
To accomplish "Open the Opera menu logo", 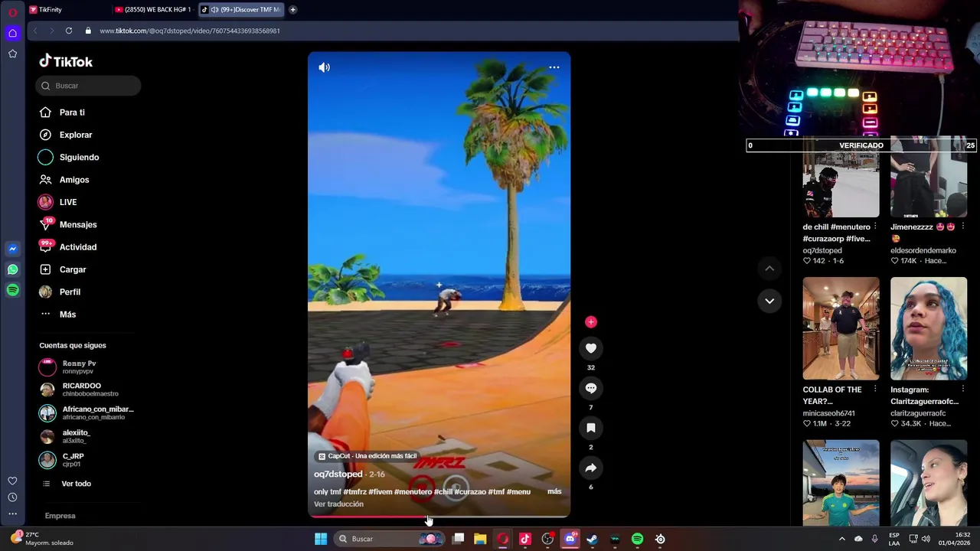I will click(12, 12).
